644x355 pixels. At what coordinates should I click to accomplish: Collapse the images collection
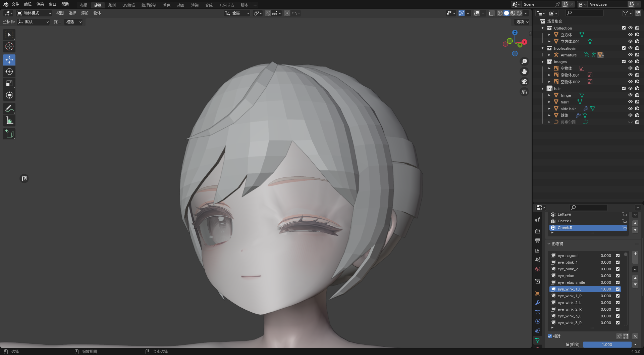(x=543, y=62)
